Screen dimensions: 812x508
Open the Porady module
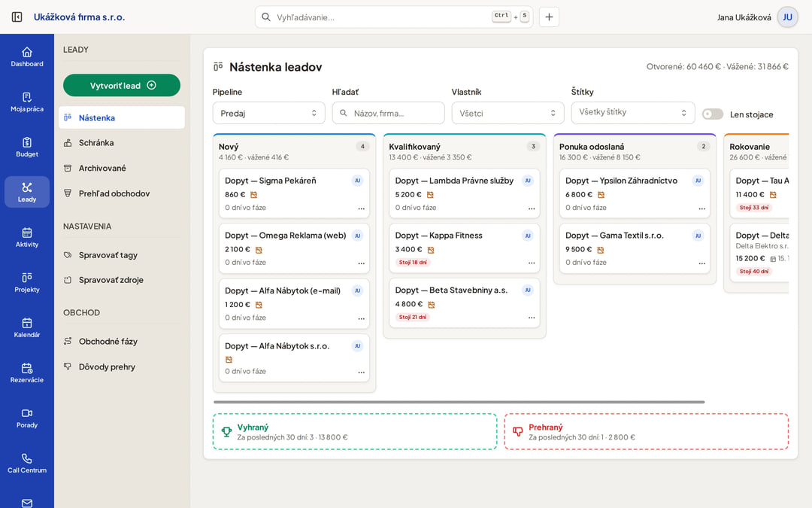coord(27,418)
